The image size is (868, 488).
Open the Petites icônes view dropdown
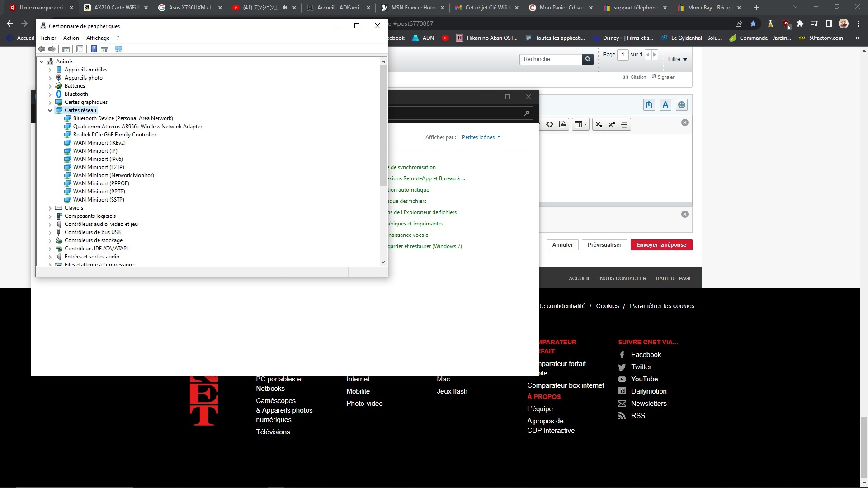coord(481,137)
